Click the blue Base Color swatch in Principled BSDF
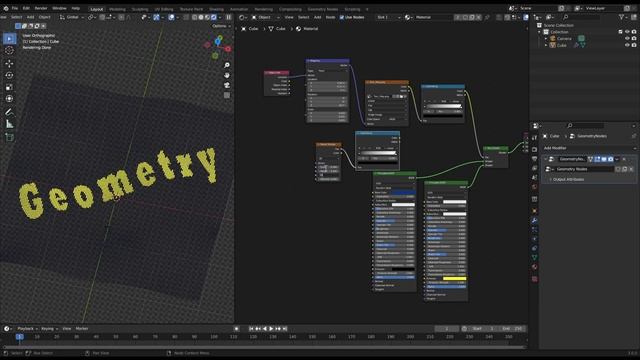This screenshot has width=640, height=360. coord(403,192)
